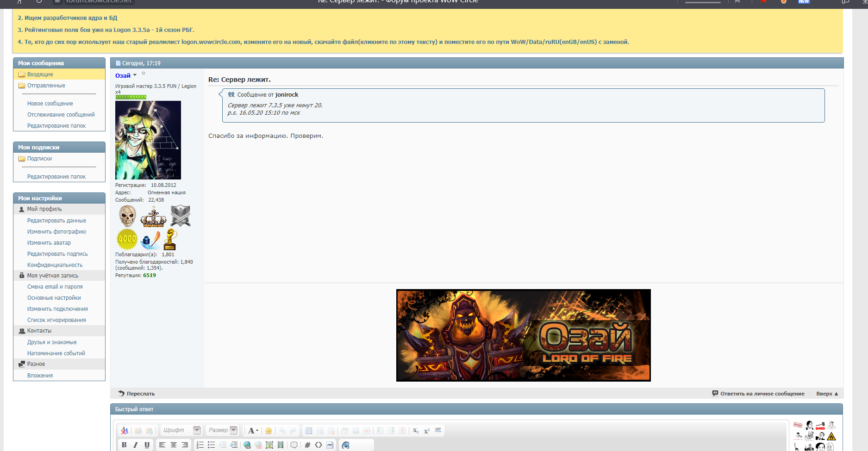Insert a table into the reply
The height and width of the screenshot is (451, 868).
309,431
